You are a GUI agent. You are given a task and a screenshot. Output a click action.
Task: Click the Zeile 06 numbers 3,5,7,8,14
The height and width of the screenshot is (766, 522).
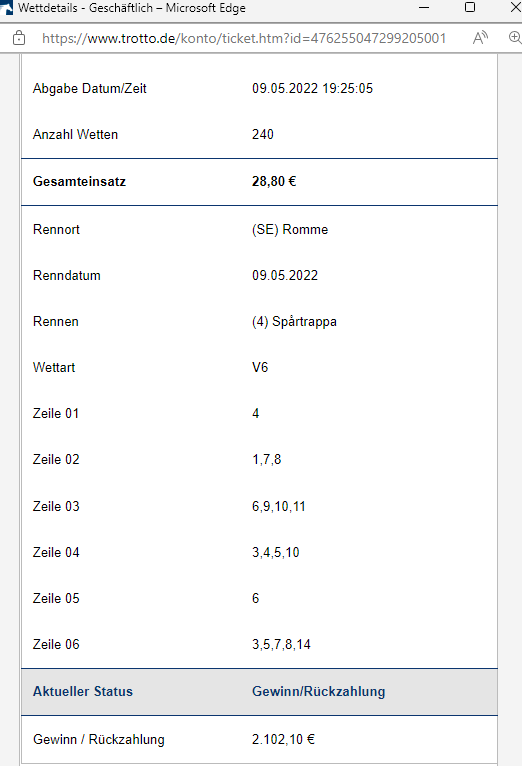click(281, 645)
